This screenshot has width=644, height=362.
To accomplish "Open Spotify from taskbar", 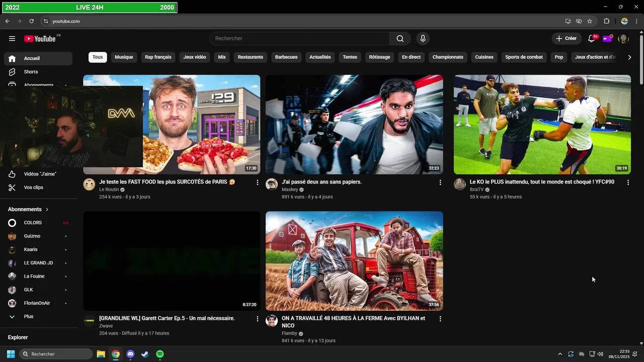I will [x=160, y=354].
